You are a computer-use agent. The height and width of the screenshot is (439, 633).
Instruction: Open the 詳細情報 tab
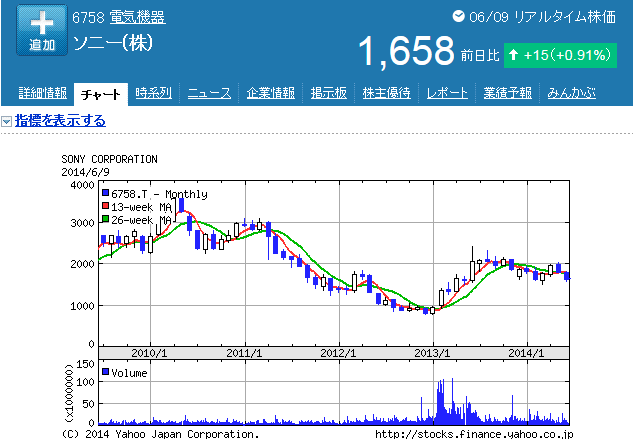coord(43,93)
